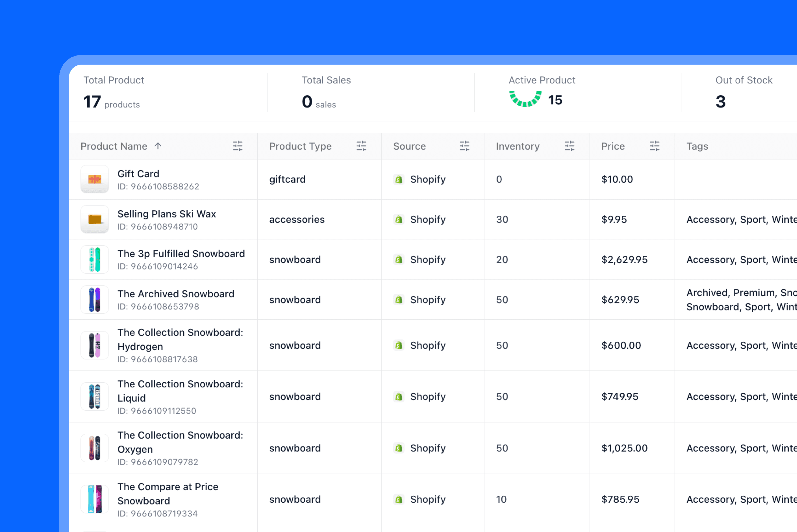Open Inventory column filter icon
Screen dimensions: 797x532
[569, 146]
